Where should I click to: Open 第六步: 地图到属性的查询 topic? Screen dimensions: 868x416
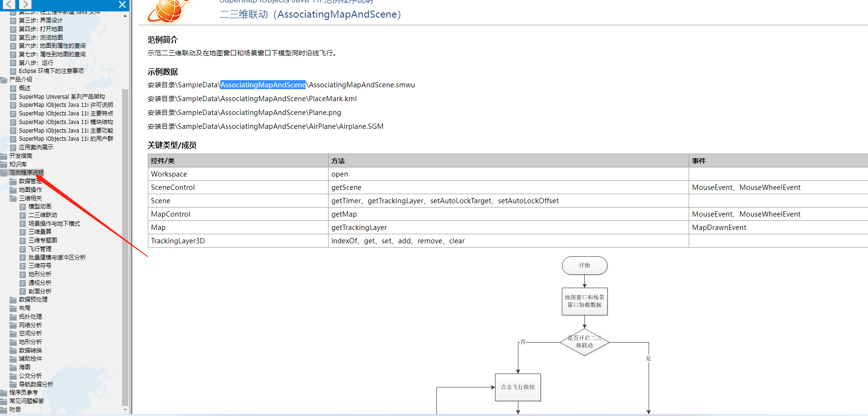[52, 46]
